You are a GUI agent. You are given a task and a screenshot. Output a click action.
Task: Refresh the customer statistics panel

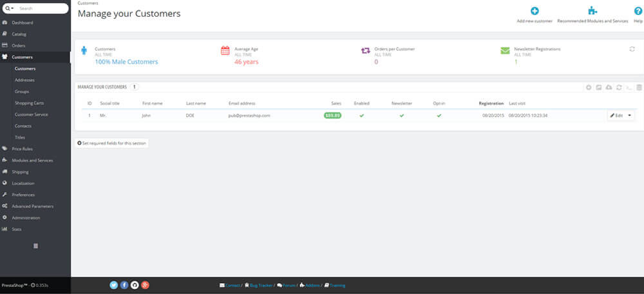(632, 49)
